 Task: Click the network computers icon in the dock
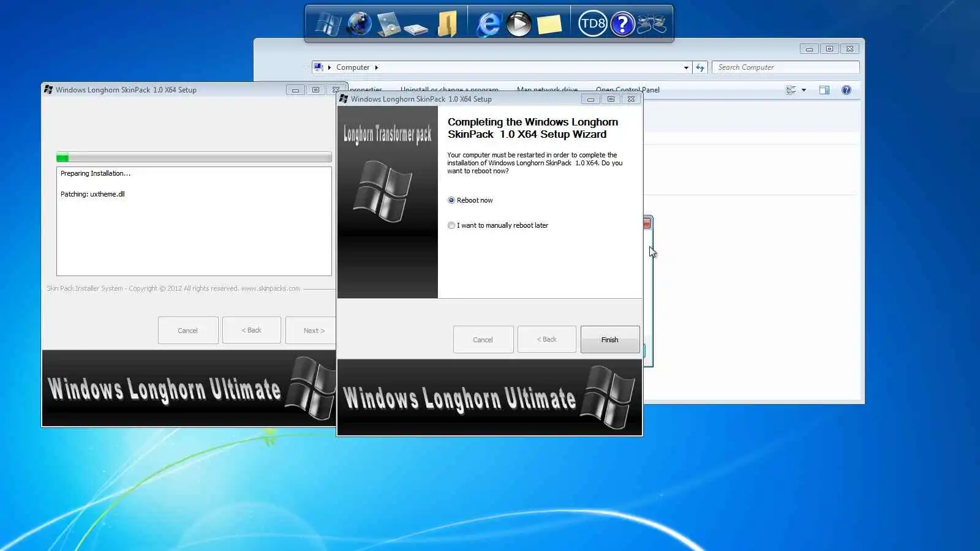pyautogui.click(x=652, y=24)
